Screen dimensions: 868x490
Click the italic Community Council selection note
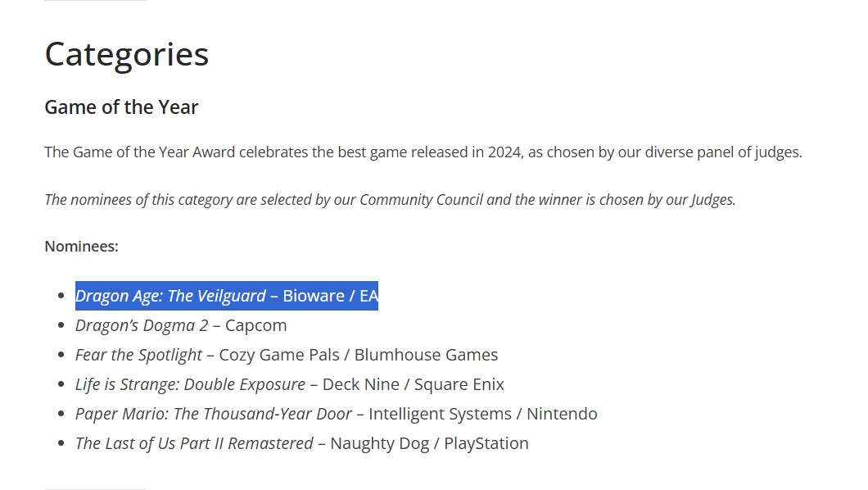[x=391, y=200]
